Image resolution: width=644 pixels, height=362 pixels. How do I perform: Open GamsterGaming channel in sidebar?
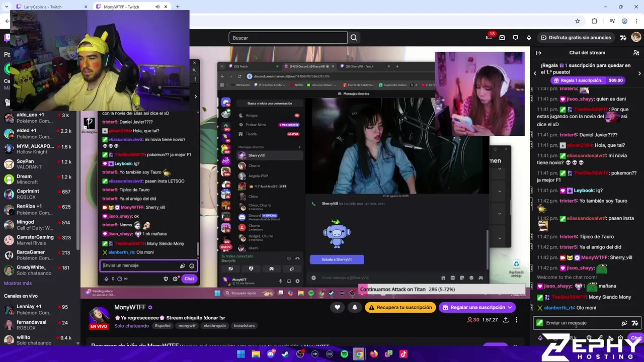pos(39,240)
